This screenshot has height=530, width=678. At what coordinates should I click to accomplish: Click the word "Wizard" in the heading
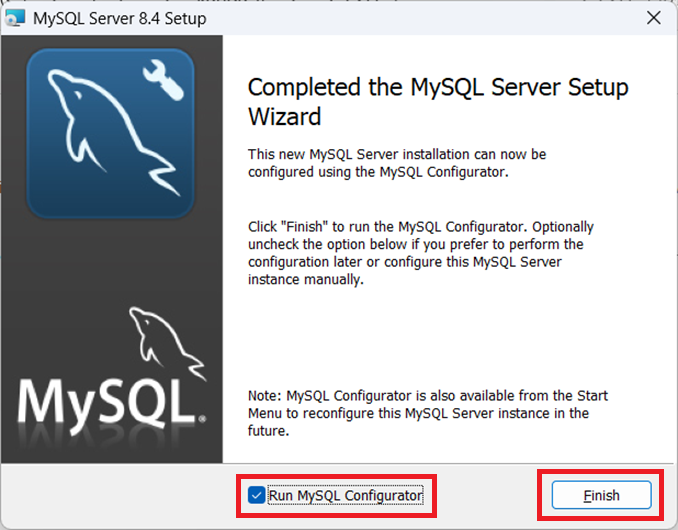tap(284, 117)
